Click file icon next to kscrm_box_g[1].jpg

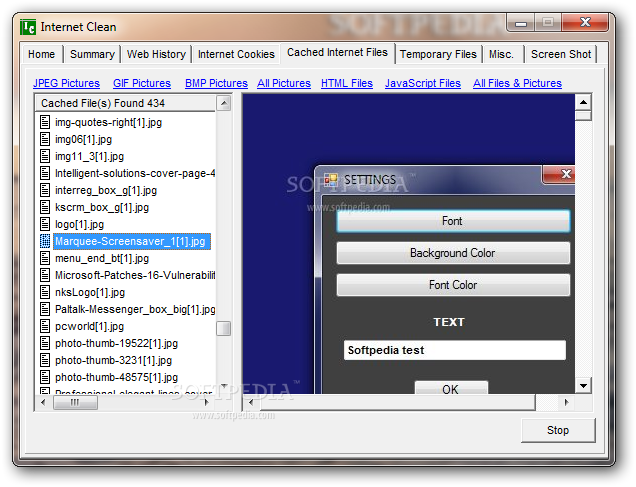click(45, 207)
